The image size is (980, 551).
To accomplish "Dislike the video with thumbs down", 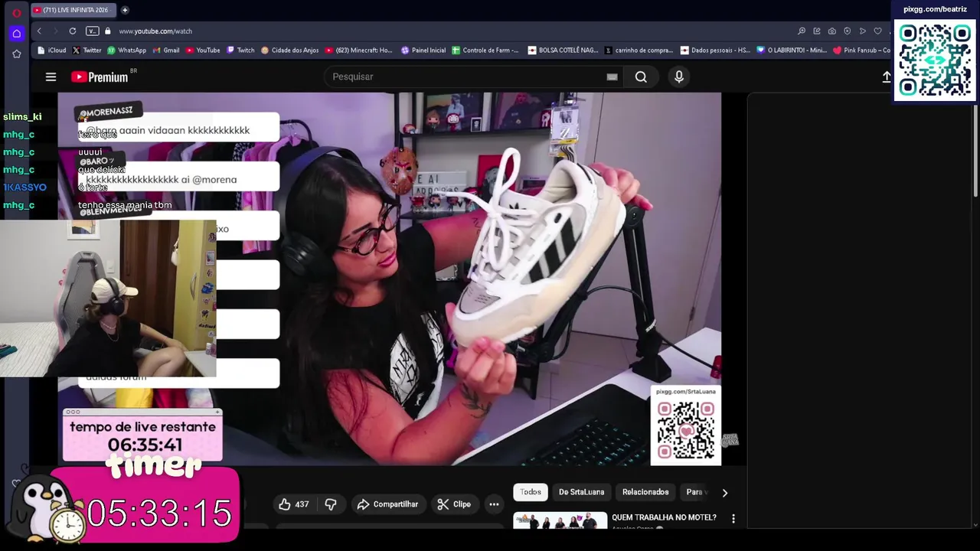I will coord(331,504).
